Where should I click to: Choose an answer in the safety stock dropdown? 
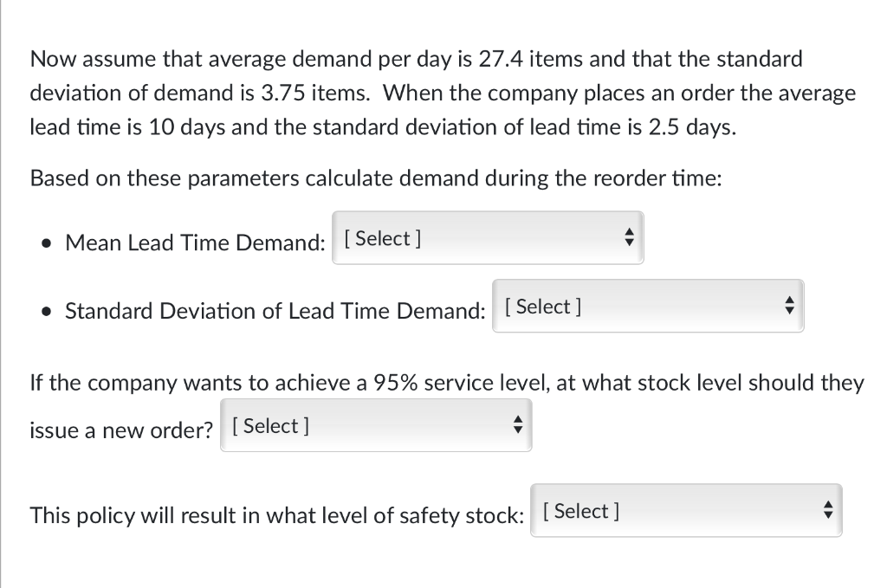[686, 510]
